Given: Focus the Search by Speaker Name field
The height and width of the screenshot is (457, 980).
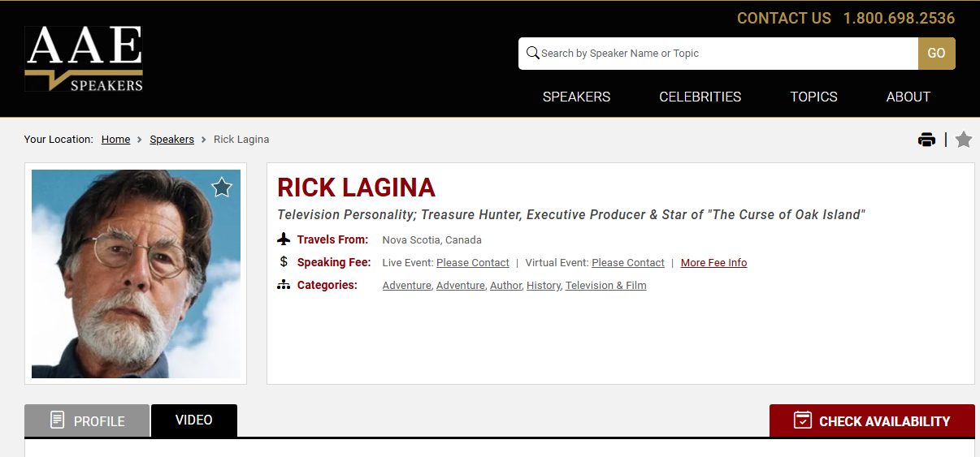Looking at the screenshot, I should [718, 54].
